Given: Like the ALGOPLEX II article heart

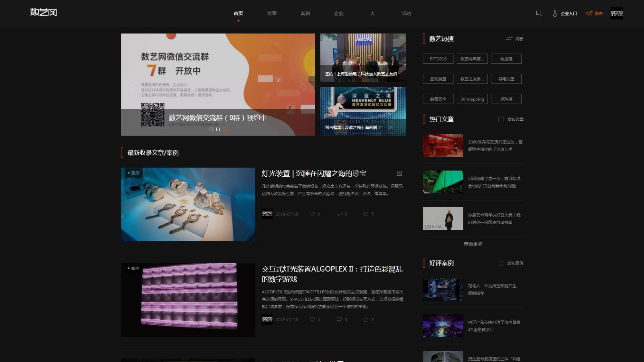Looking at the screenshot, I should point(312,319).
